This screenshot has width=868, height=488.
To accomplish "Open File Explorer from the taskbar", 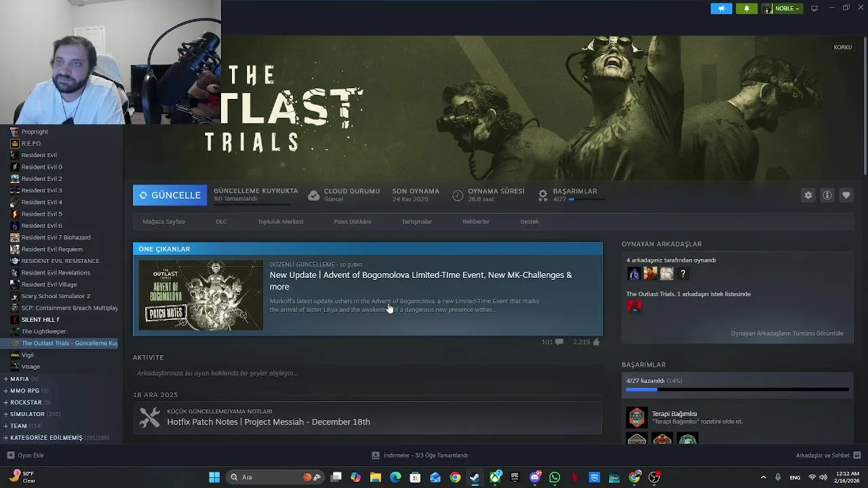I will point(376,477).
